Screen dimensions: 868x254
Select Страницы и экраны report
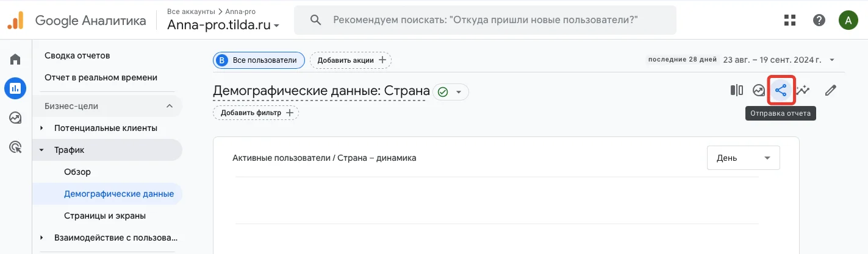pos(104,216)
